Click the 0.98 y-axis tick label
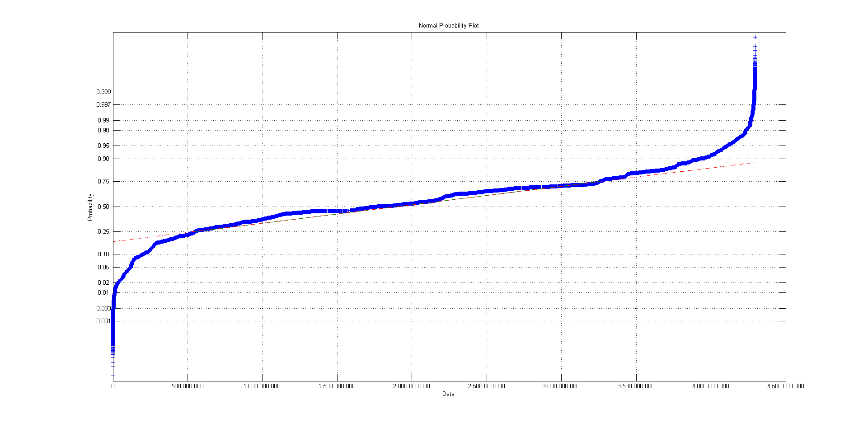The image size is (868, 428). point(103,130)
